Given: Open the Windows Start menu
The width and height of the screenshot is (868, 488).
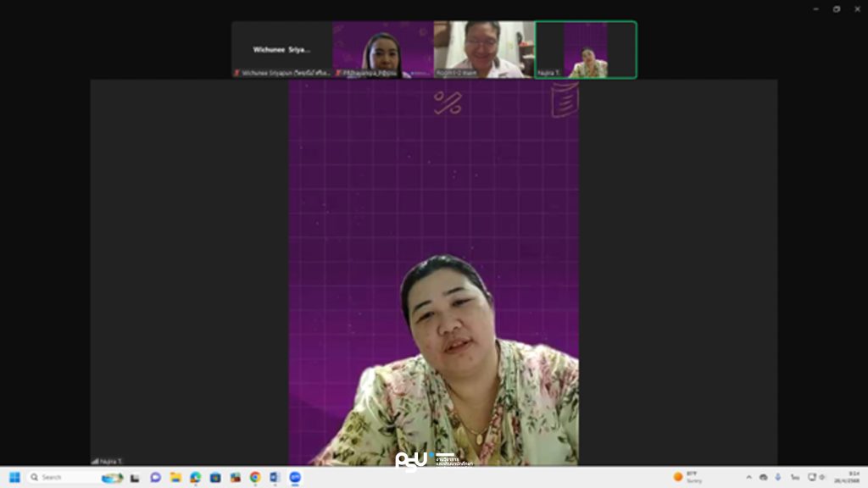Looking at the screenshot, I should 14,477.
